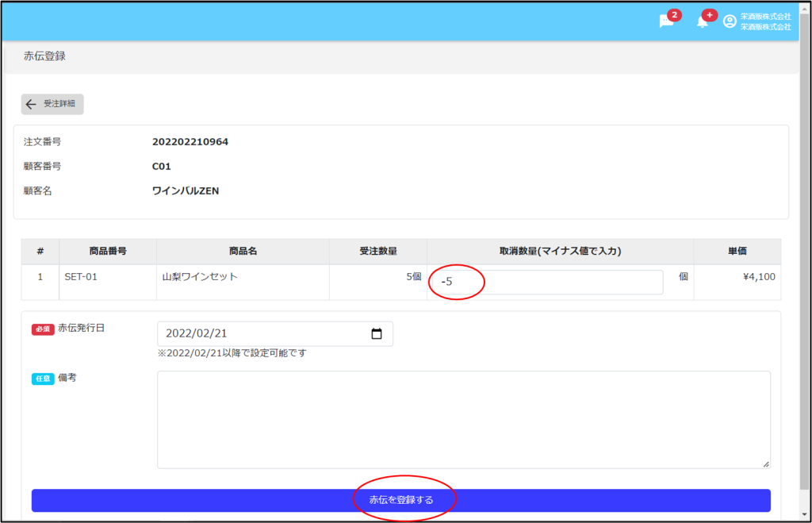Open the user account icon
Screen dimensions: 812x523
(x=730, y=21)
